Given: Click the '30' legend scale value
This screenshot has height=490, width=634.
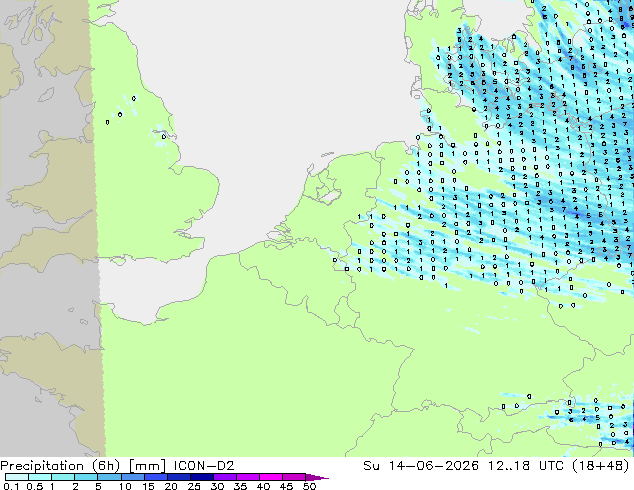Looking at the screenshot, I should pos(217,486).
